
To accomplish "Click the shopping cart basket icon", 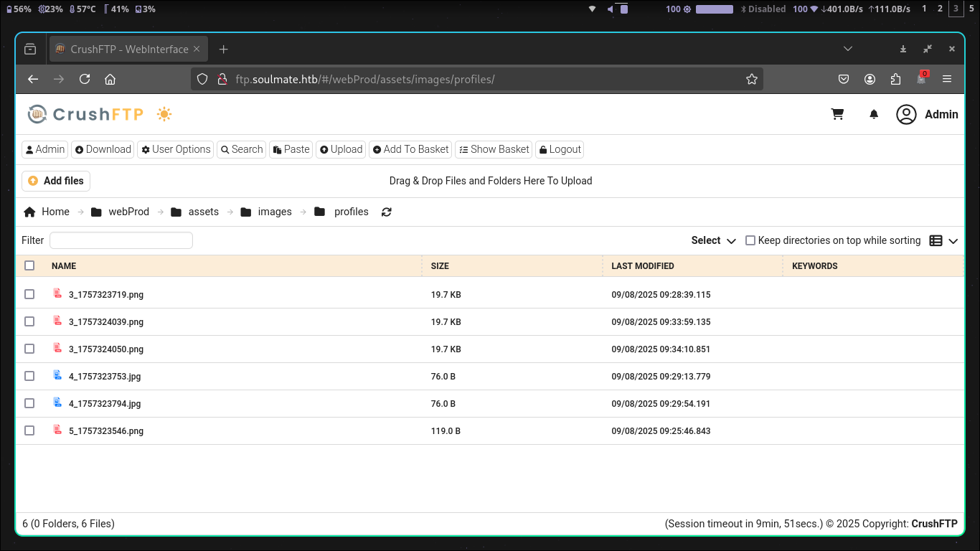I will (x=837, y=114).
